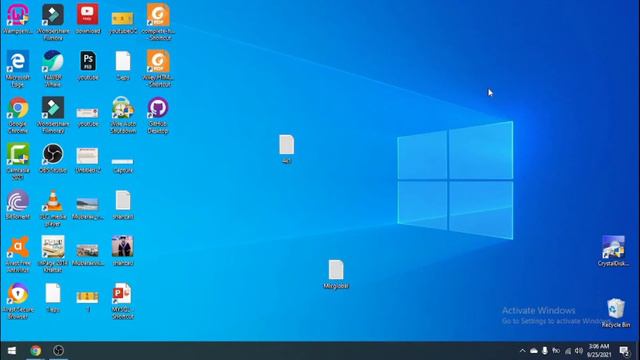Open the OBS Studio desktop shortcut
Viewport: 640px width, 360px height.
pyautogui.click(x=53, y=158)
